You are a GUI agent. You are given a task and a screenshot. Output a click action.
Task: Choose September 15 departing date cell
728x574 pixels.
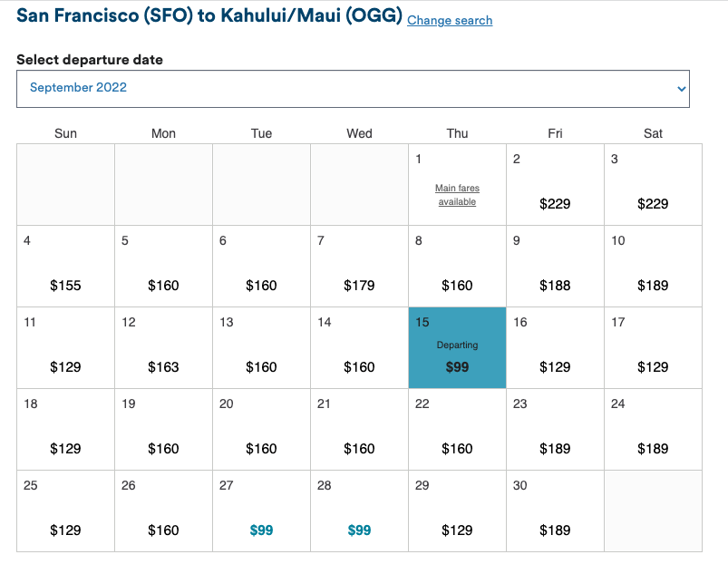coord(457,348)
